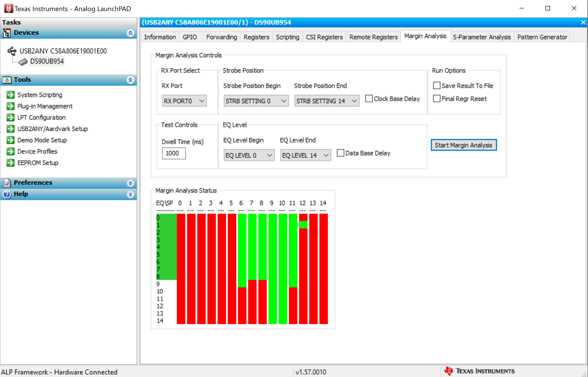Click the USB icon beside USB2ANY device
This screenshot has height=377, width=588.
(12, 51)
